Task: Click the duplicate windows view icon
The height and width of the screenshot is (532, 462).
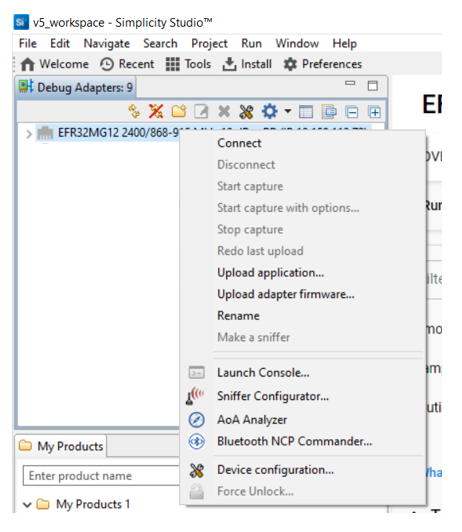Action: coord(329,112)
